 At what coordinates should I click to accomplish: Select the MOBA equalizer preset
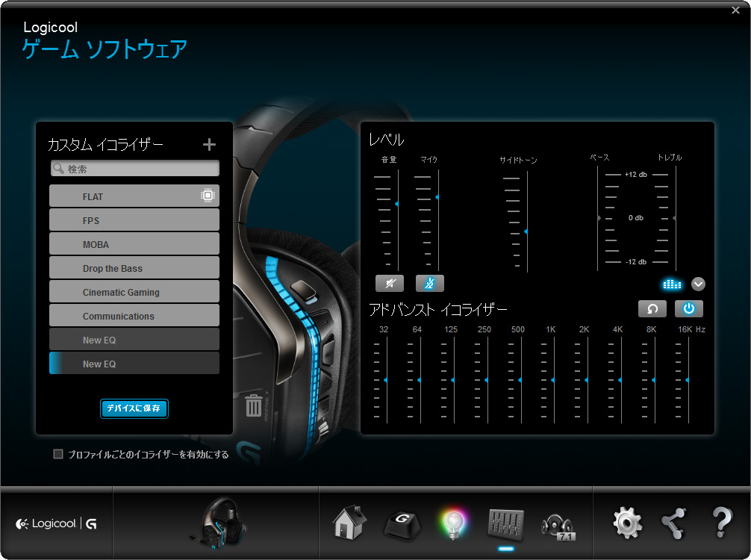[x=134, y=244]
